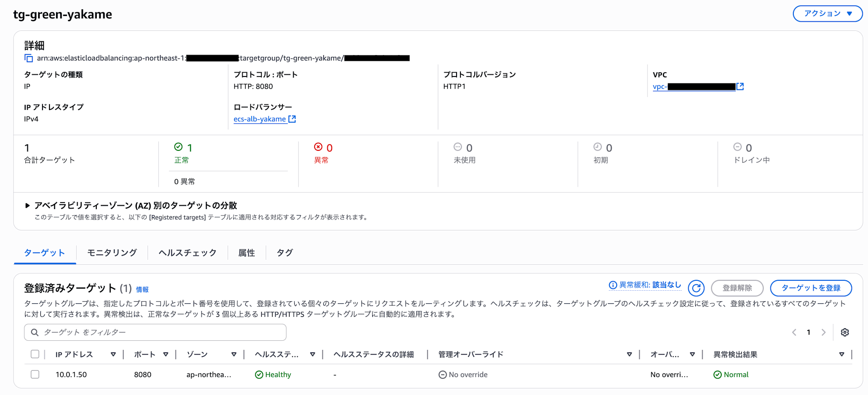Click the VPC external link icon
Viewport: 868px width, 395px height.
(740, 86)
